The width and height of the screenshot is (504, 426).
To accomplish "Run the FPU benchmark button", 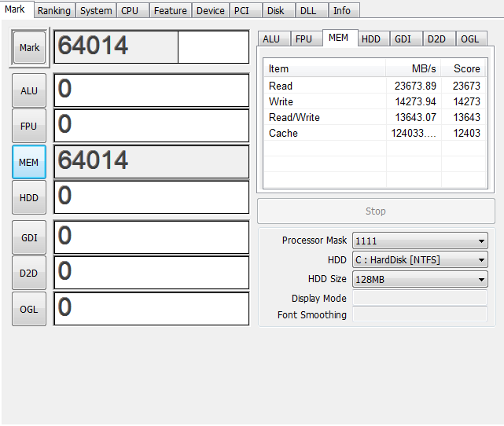I will 29,126.
